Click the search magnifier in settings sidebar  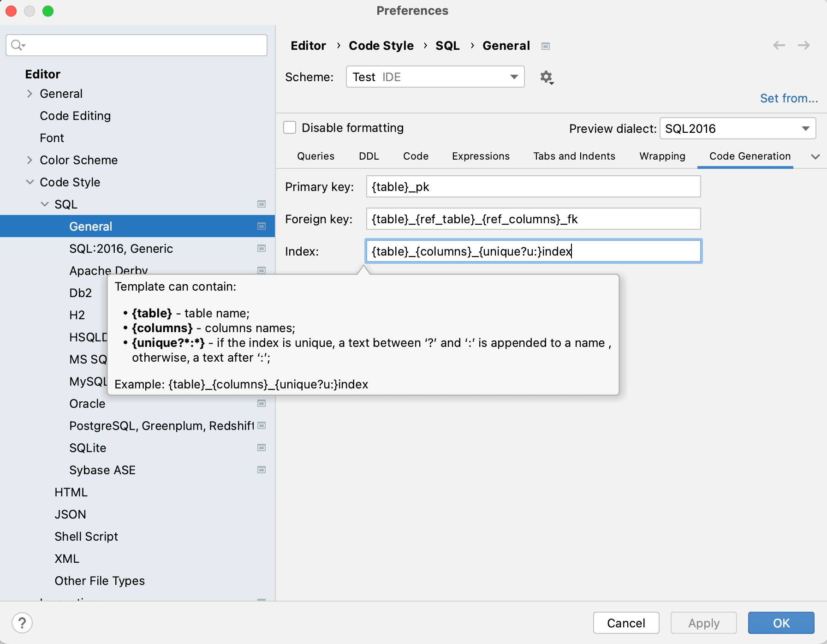pyautogui.click(x=17, y=45)
